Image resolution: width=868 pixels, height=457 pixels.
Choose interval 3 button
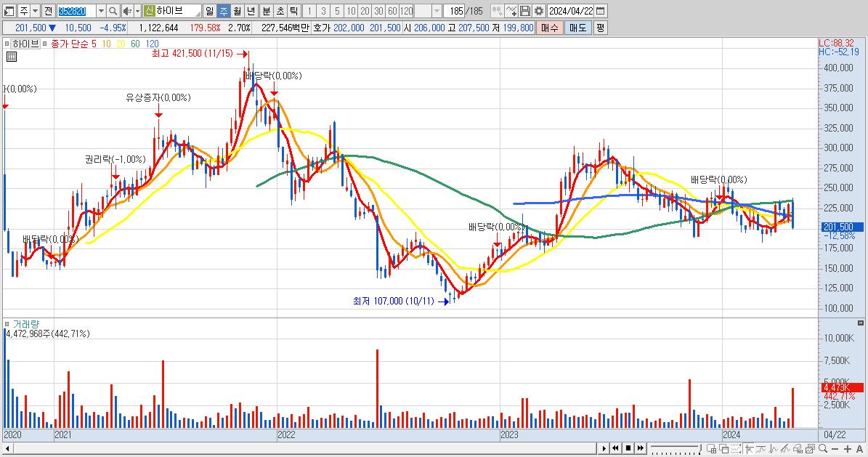[323, 10]
